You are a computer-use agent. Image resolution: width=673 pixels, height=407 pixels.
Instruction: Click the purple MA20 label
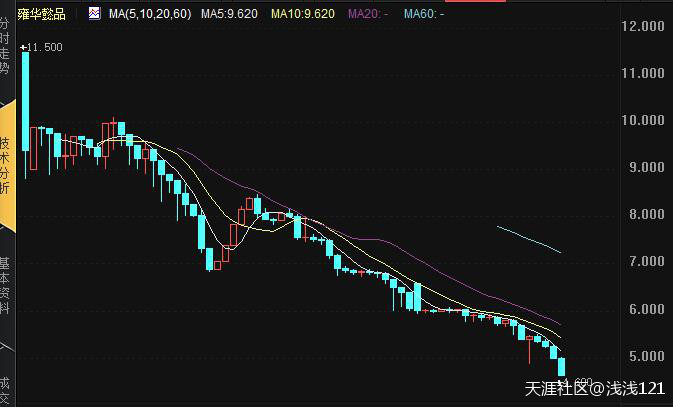coord(369,14)
